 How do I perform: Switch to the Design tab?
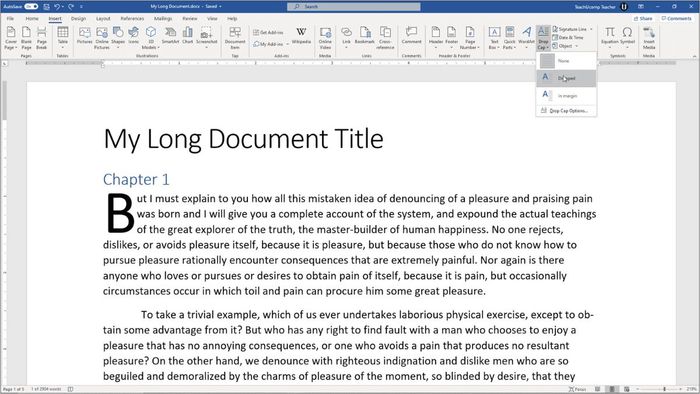[78, 19]
